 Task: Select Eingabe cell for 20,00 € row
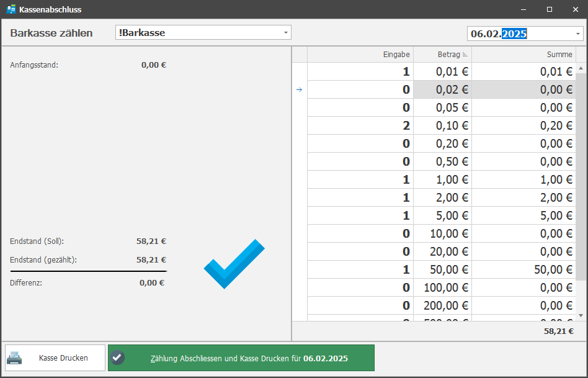[360, 252]
